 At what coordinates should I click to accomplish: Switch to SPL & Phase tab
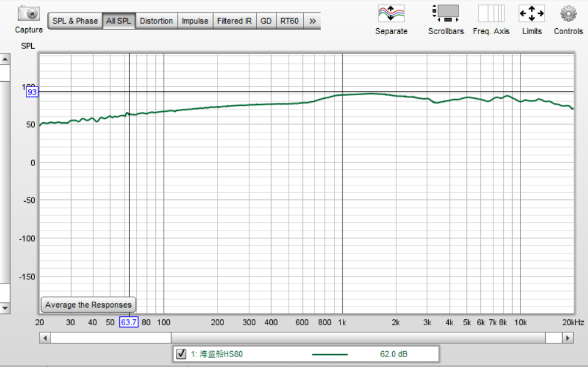tap(75, 21)
